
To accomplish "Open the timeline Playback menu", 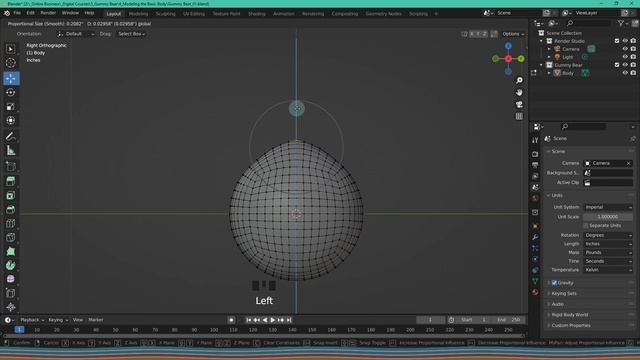I will coord(32,320).
